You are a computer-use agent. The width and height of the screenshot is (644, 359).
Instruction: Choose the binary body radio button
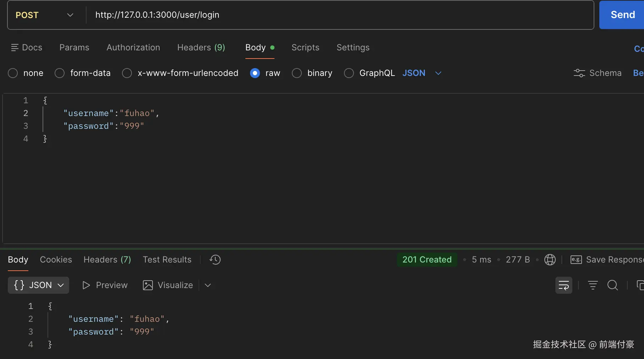(297, 73)
